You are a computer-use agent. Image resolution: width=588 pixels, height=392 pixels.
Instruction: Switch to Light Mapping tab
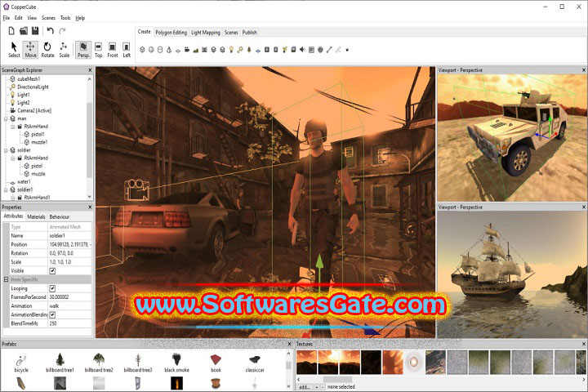click(206, 33)
